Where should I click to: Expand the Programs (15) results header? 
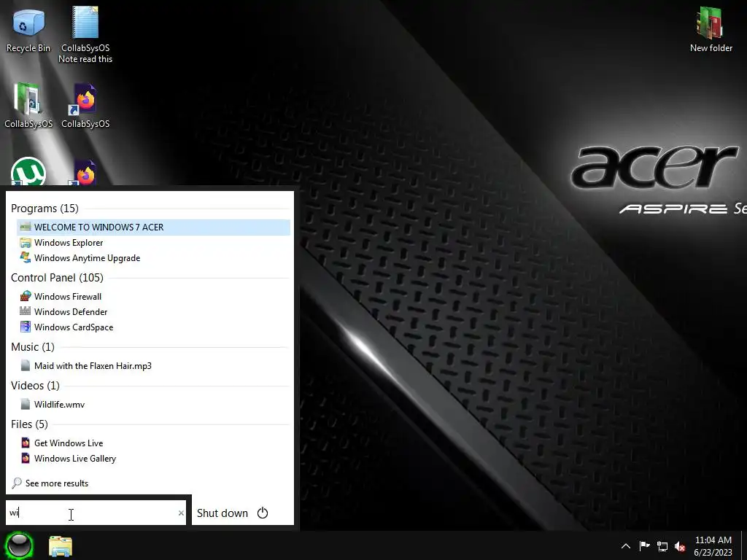point(44,209)
